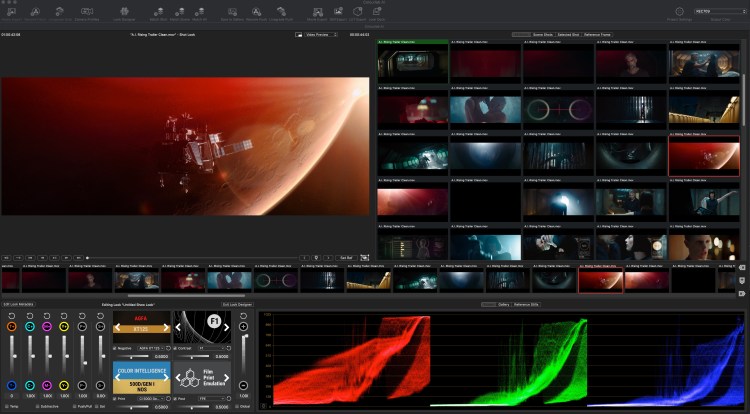Screen dimensions: 750x414
Task: Uncheck the Contrast checkbox
Action: tap(176, 349)
